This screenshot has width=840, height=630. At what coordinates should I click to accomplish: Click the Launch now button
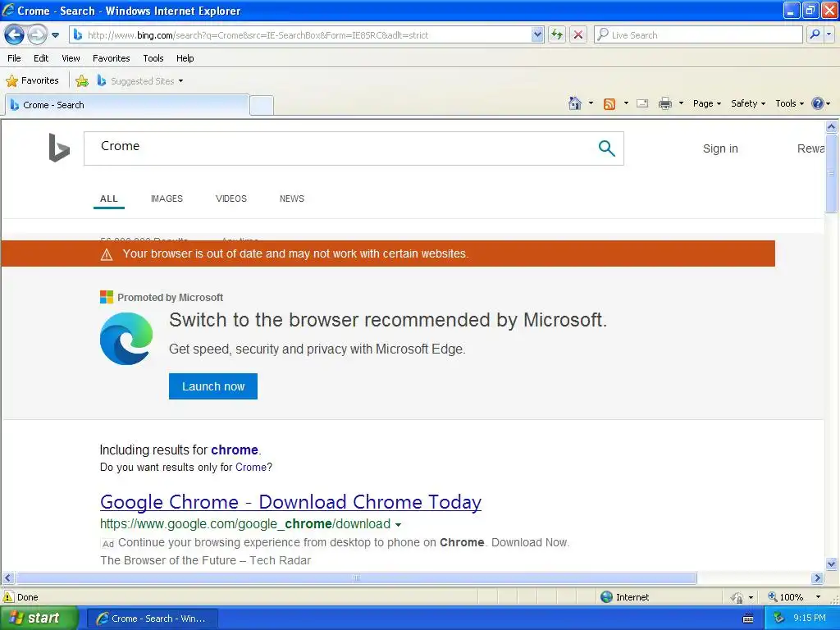[x=213, y=386]
